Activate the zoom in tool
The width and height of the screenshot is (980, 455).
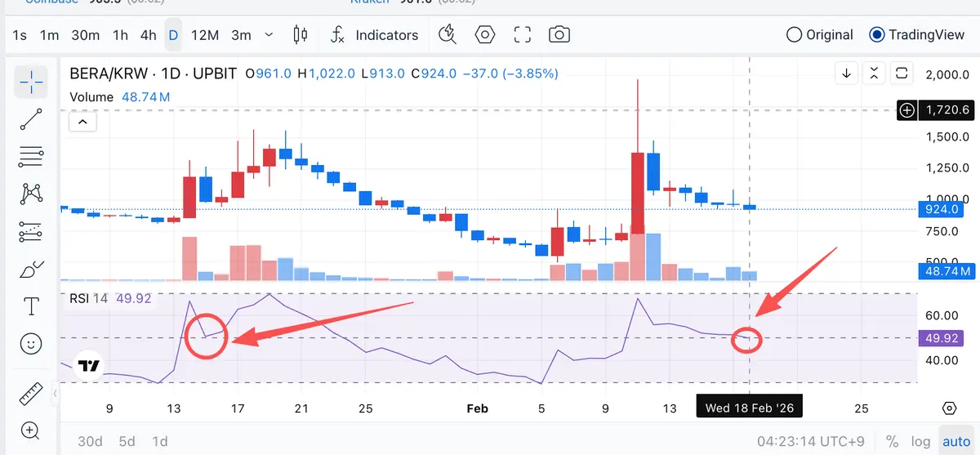tap(31, 430)
